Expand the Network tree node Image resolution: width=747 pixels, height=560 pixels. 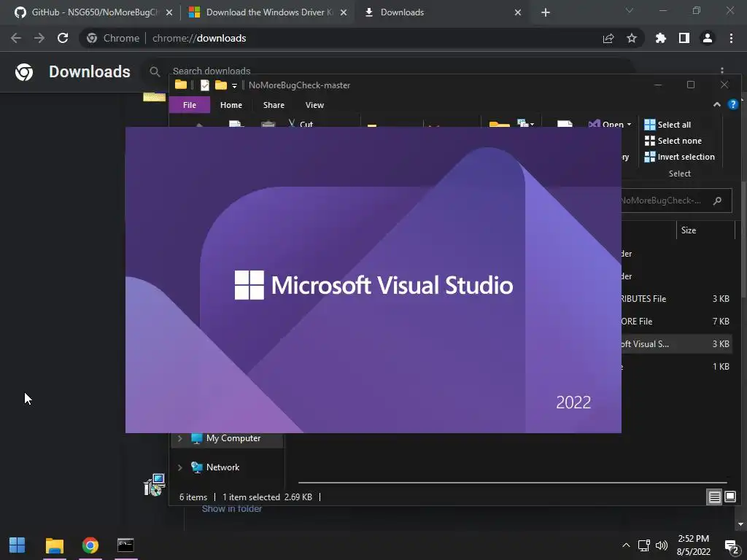coord(180,467)
